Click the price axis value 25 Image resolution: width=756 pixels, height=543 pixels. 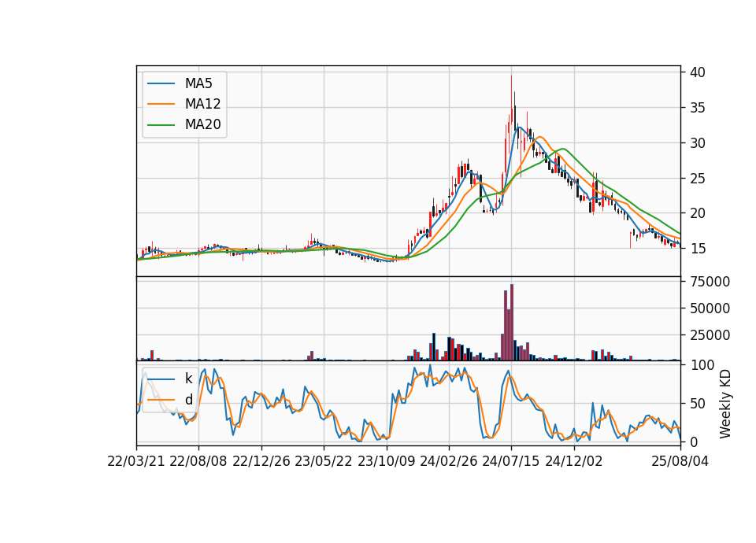pyautogui.click(x=697, y=179)
